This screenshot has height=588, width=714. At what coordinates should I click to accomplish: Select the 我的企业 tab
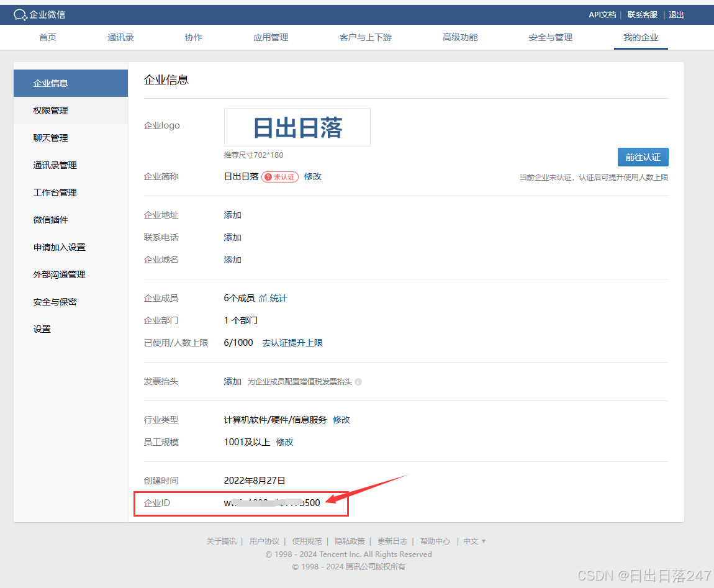641,37
